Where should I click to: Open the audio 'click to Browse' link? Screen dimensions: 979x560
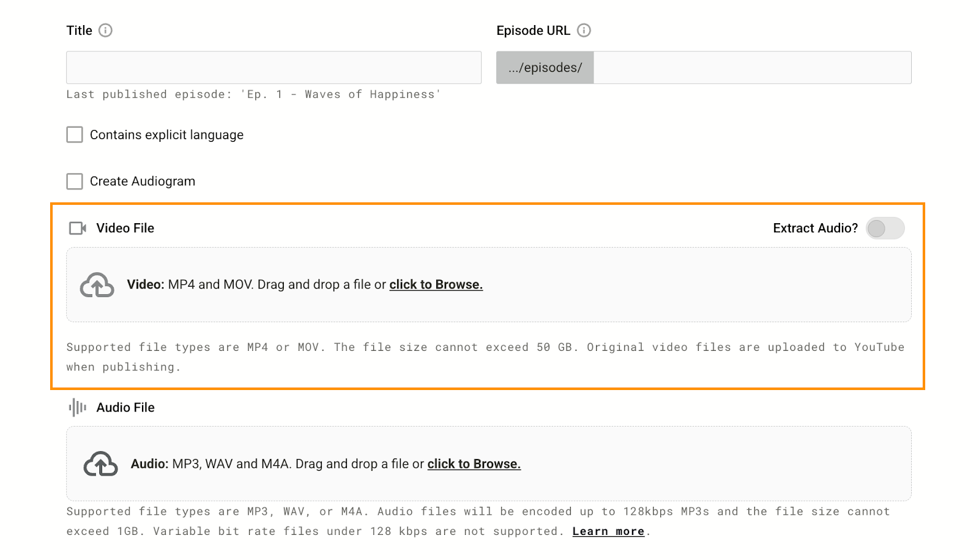click(x=474, y=464)
